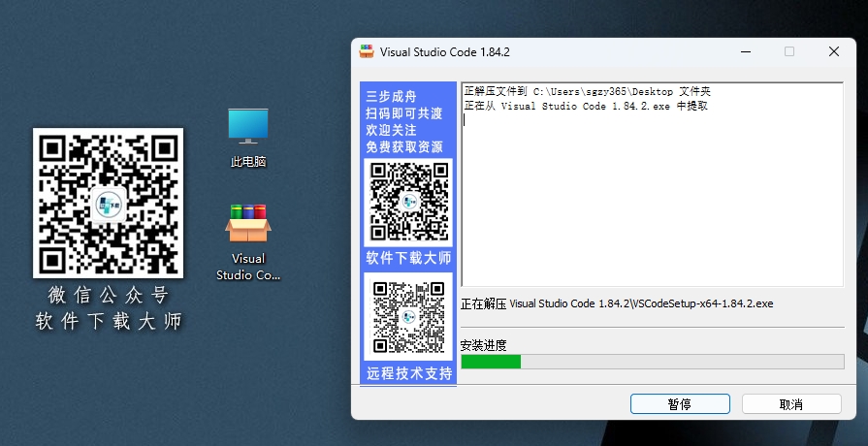The image size is (868, 446).
Task: Click the lower QR code above 远程技术支持
Action: [x=408, y=316]
